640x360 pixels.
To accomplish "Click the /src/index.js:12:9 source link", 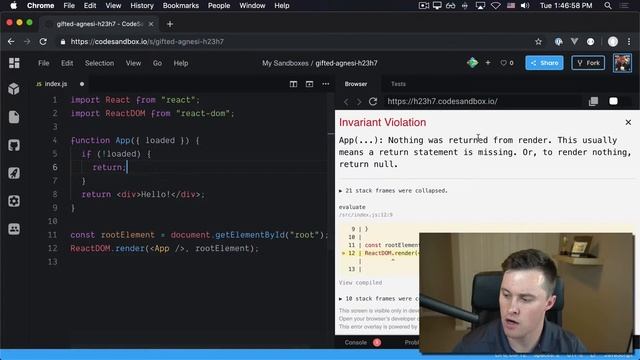I will click(366, 215).
